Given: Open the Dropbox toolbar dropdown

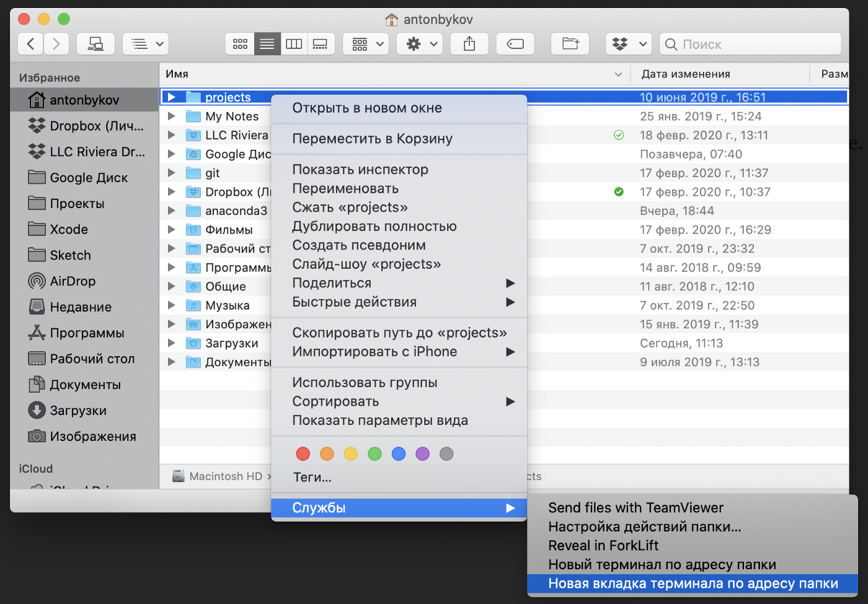Looking at the screenshot, I should [x=628, y=44].
